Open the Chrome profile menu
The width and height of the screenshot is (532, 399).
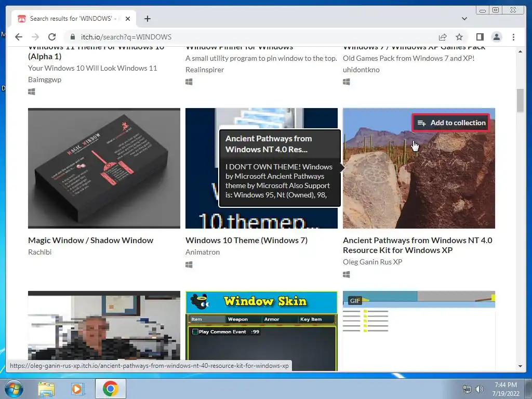[497, 37]
